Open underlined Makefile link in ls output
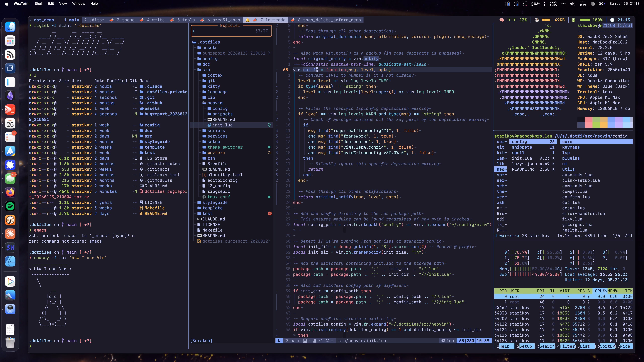This screenshot has width=644, height=362. 154,208
